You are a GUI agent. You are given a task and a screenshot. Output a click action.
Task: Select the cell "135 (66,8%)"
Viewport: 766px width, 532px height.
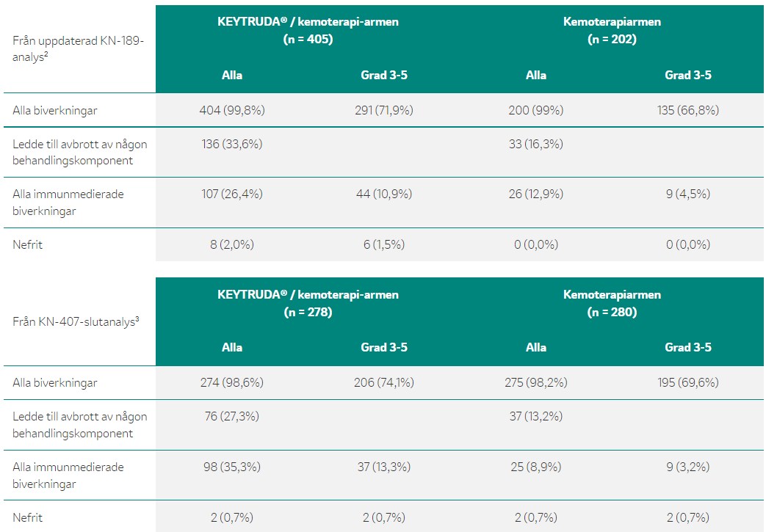(x=688, y=110)
